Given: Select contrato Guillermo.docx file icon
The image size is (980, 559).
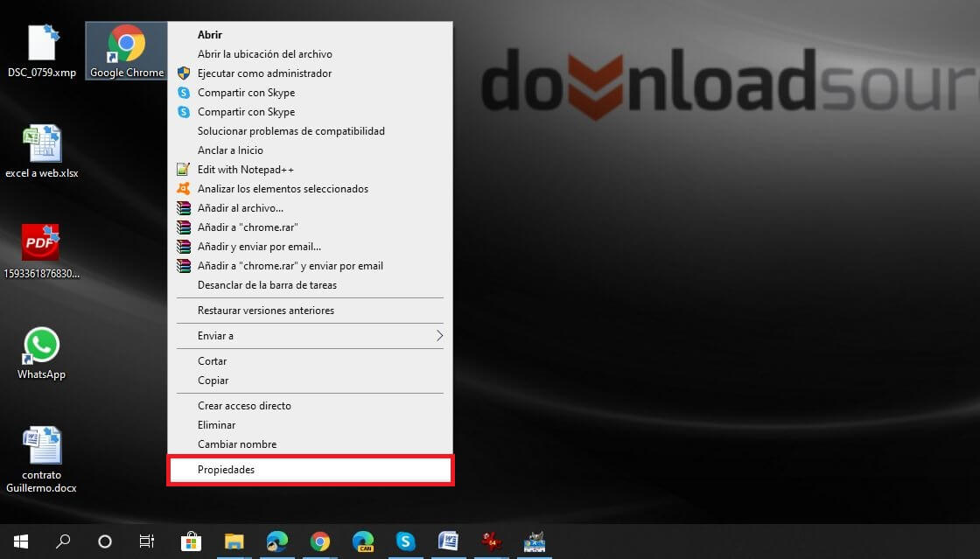Looking at the screenshot, I should [x=42, y=445].
